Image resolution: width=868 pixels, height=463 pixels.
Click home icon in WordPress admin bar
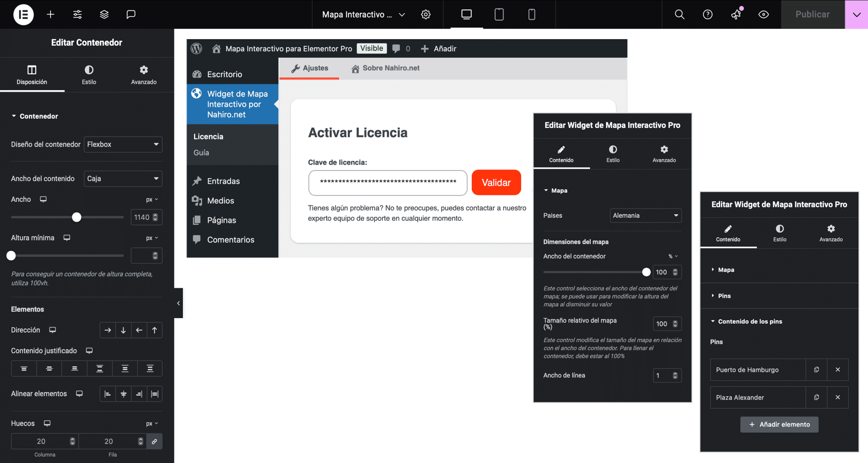216,49
